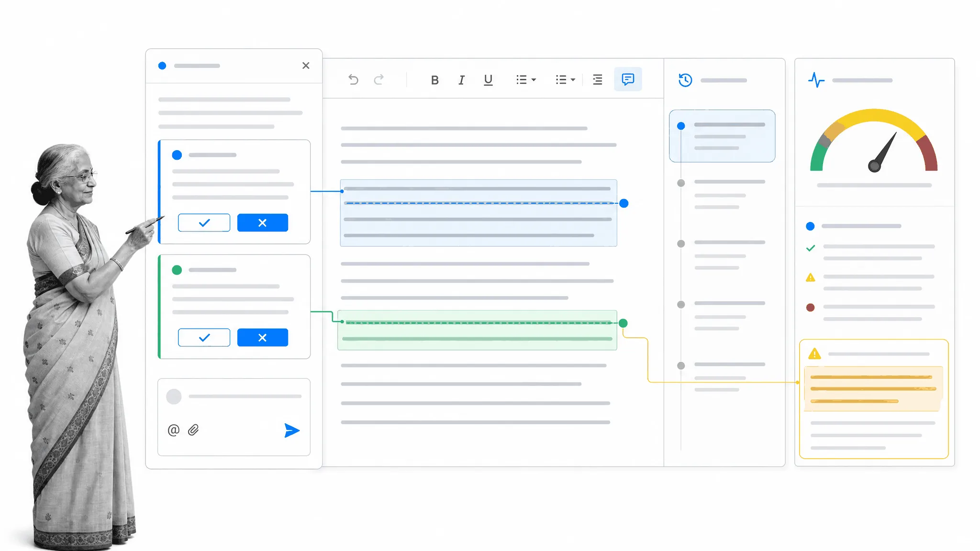Viewport: 980px width, 551px height.
Task: Send the comment with the paper plane icon
Action: pos(291,430)
